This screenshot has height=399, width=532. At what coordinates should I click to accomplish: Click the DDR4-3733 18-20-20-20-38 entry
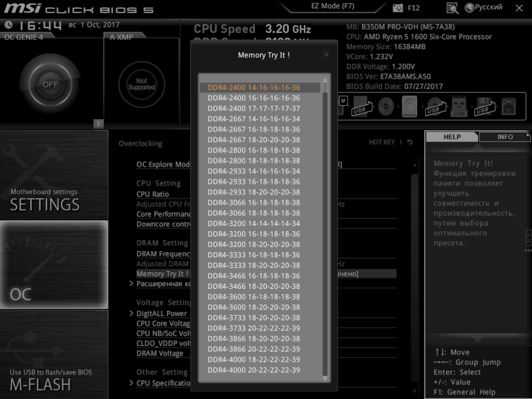tap(260, 318)
